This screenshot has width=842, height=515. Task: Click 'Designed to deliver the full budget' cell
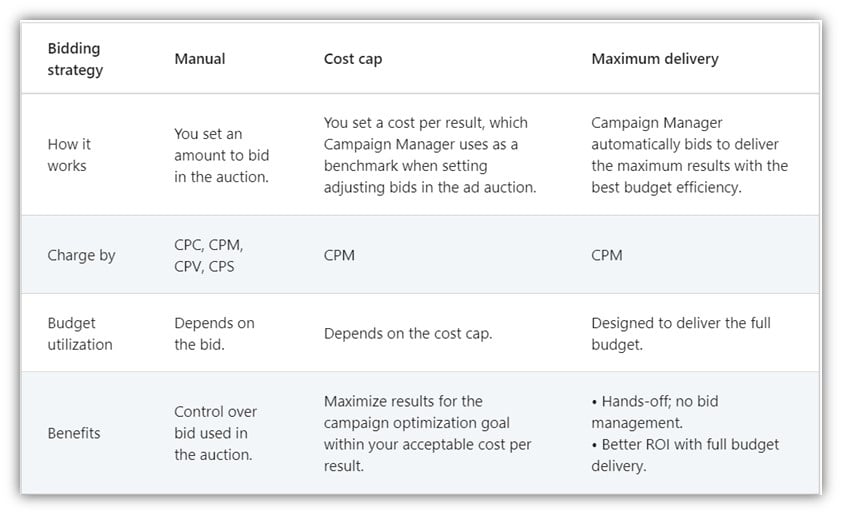[681, 333]
